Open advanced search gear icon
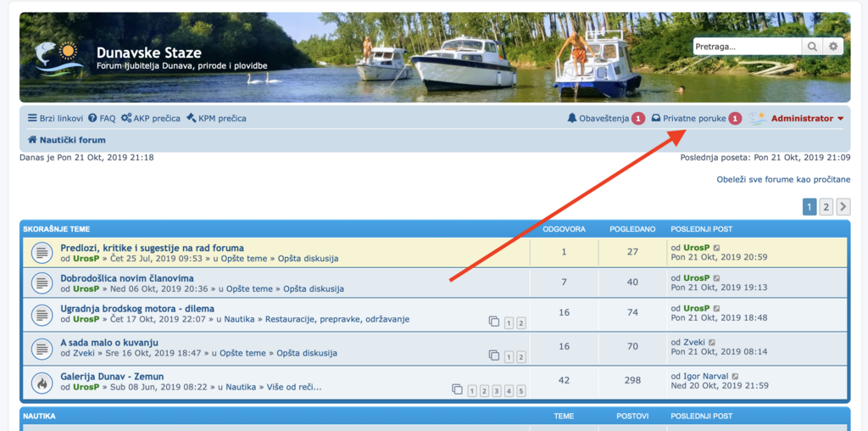The height and width of the screenshot is (431, 868). [x=833, y=48]
